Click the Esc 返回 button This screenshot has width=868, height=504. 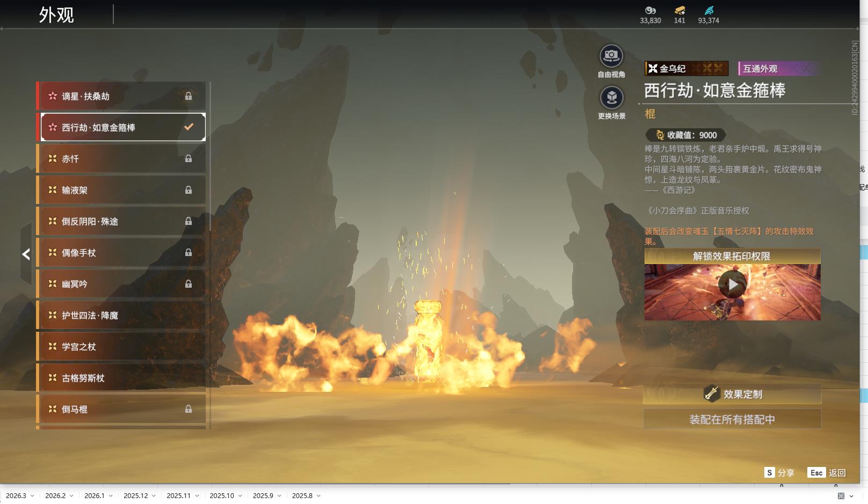point(827,473)
